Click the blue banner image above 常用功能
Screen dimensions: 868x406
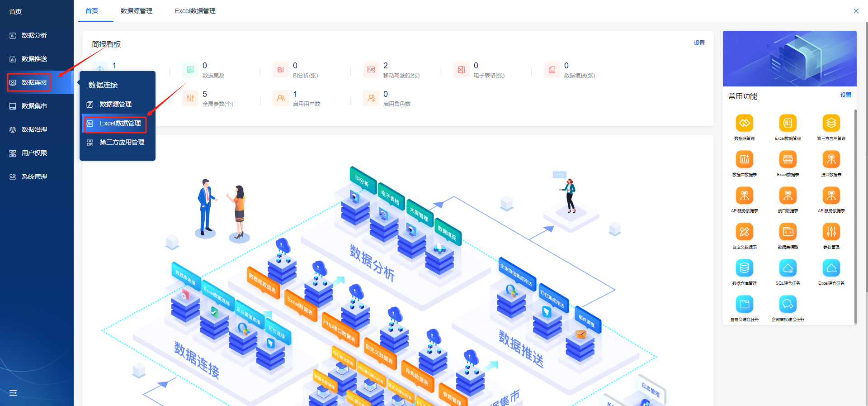(790, 58)
